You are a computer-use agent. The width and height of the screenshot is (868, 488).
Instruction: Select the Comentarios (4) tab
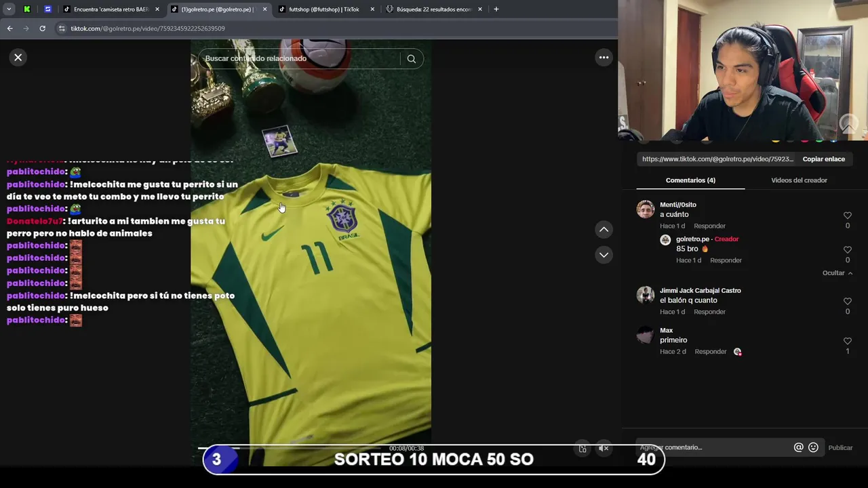pos(690,180)
